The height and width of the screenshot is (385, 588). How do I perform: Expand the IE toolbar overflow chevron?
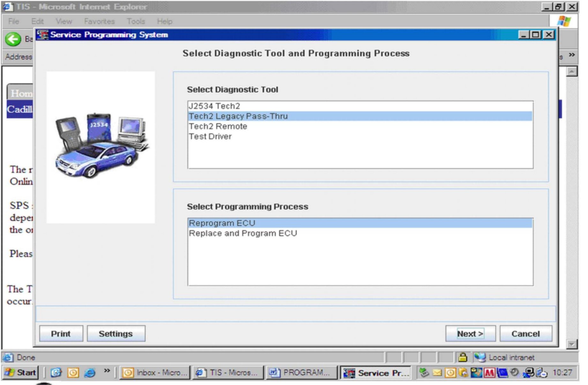point(571,55)
